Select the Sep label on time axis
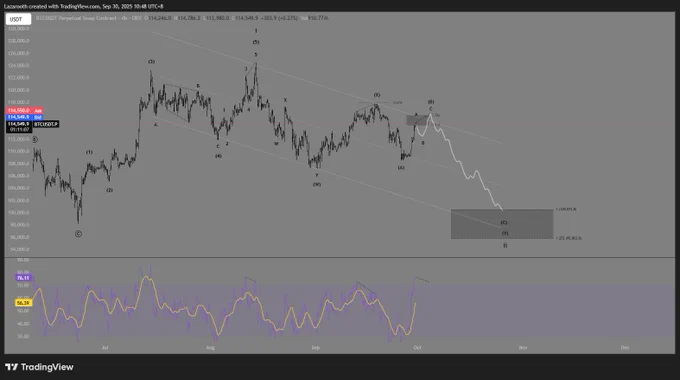This screenshot has width=680, height=380. 316,348
